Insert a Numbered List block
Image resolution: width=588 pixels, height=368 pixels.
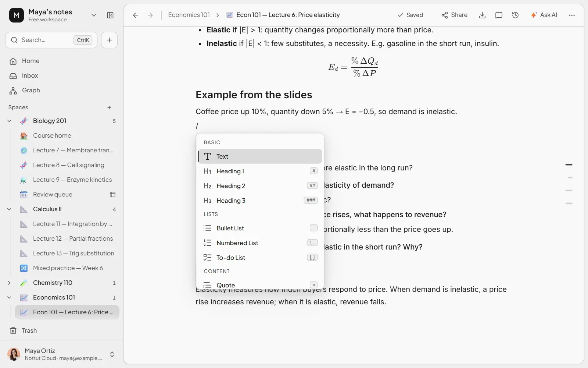pos(260,243)
